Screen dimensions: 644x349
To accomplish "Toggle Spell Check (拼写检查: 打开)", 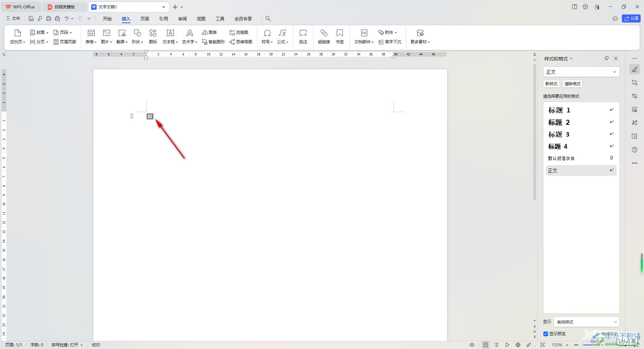I will (67, 345).
